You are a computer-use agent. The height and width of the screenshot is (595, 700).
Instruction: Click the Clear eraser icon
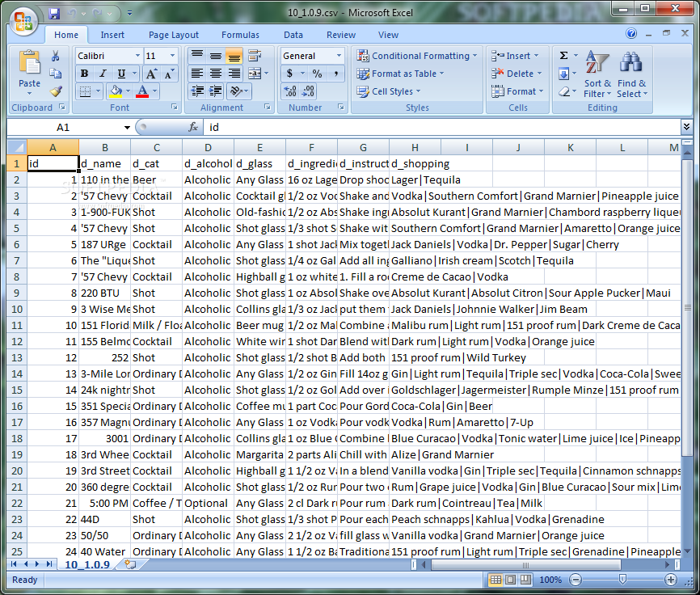coord(564,91)
